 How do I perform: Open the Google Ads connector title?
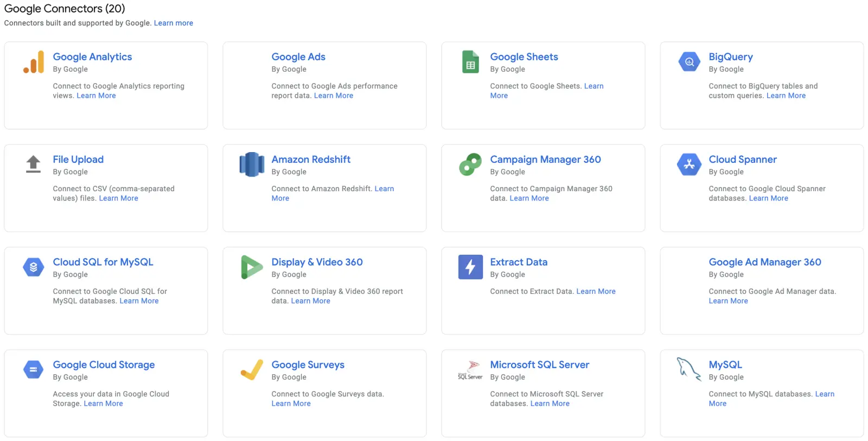[x=298, y=57]
